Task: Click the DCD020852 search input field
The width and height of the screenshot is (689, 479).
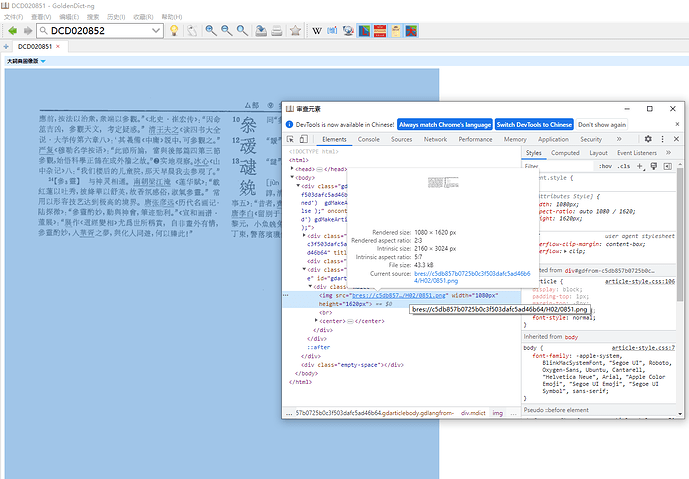Action: pyautogui.click(x=99, y=31)
